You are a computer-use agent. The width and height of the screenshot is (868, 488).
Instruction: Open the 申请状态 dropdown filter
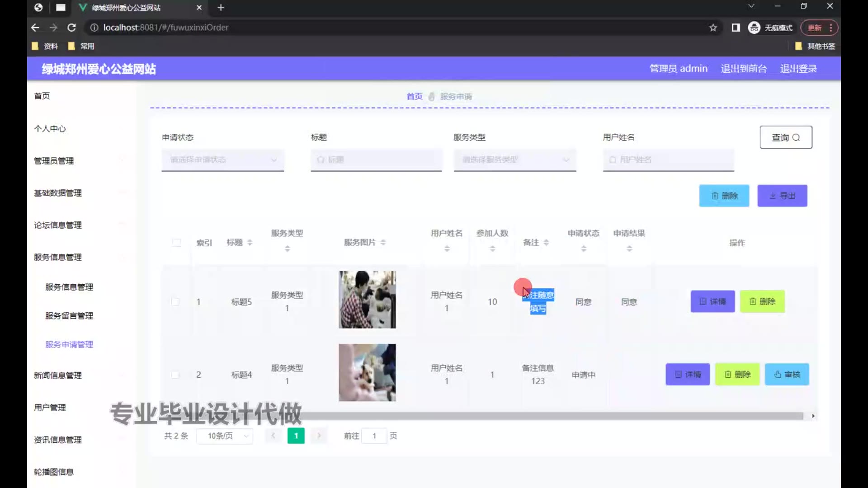pyautogui.click(x=222, y=160)
